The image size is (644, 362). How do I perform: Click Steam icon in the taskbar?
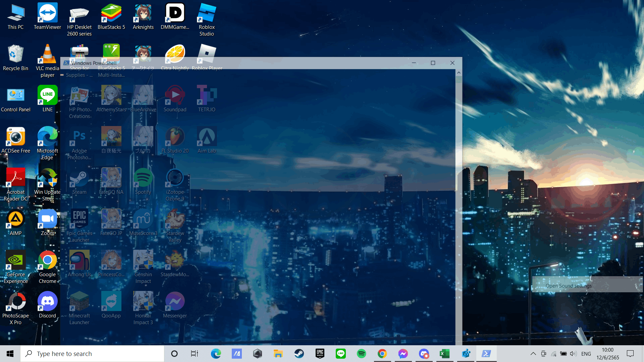[x=299, y=354]
